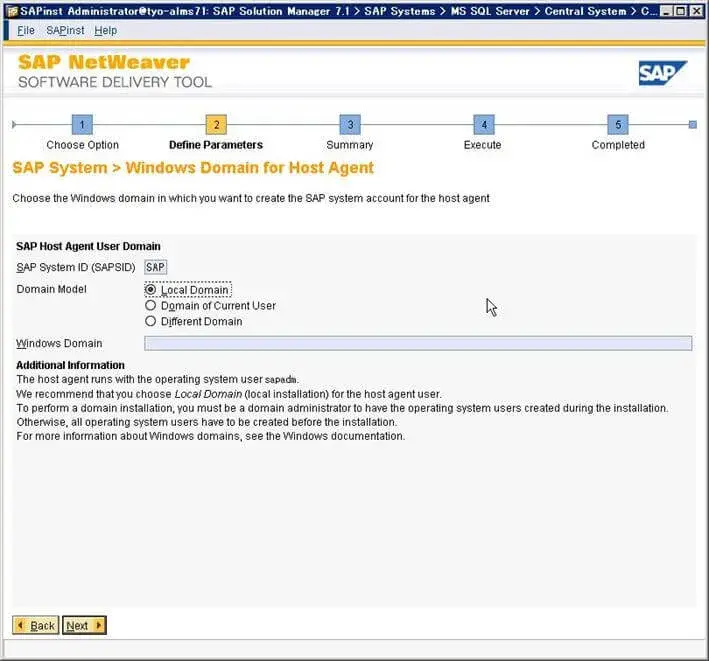Click the Domain Model label
The height and width of the screenshot is (661, 709).
click(x=52, y=289)
